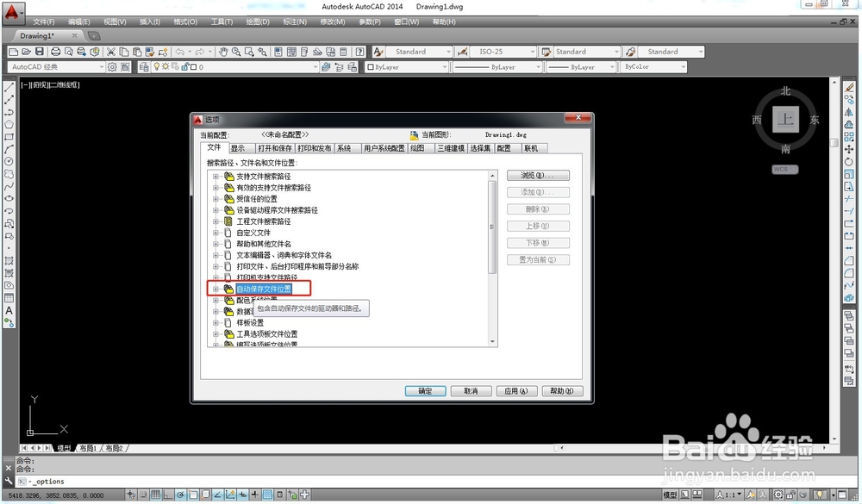Click the 取消 button
The height and width of the screenshot is (504, 862).
[x=471, y=391]
